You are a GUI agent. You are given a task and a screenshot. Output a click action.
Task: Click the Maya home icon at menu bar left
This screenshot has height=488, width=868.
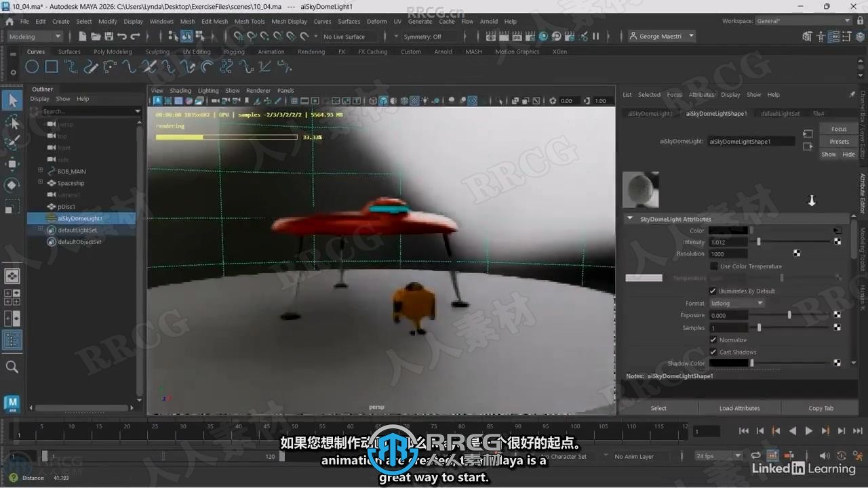coord(9,21)
